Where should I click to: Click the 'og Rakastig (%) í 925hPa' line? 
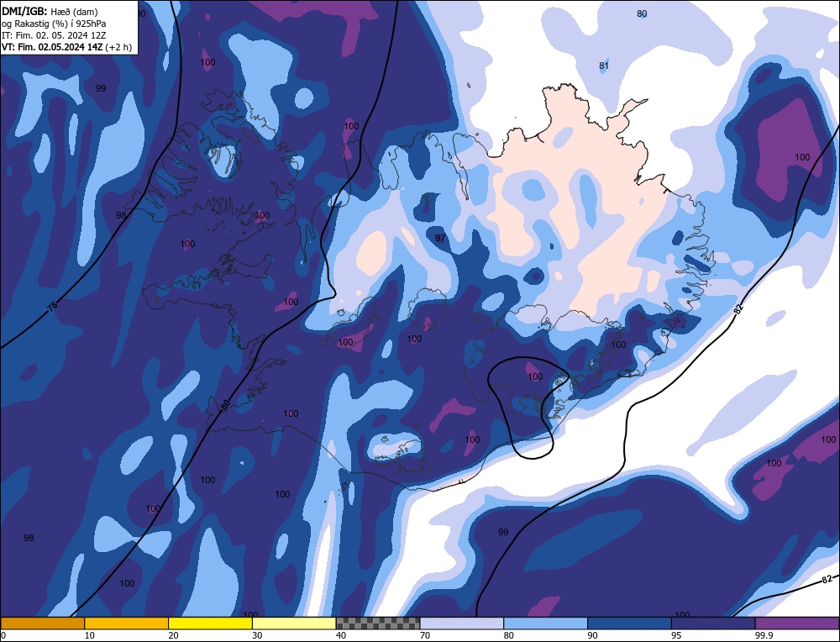click(54, 24)
